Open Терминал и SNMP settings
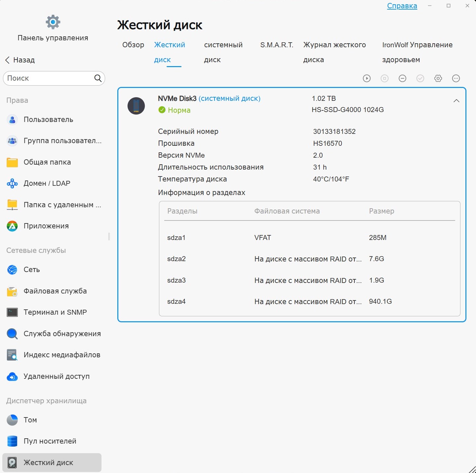 click(x=55, y=312)
